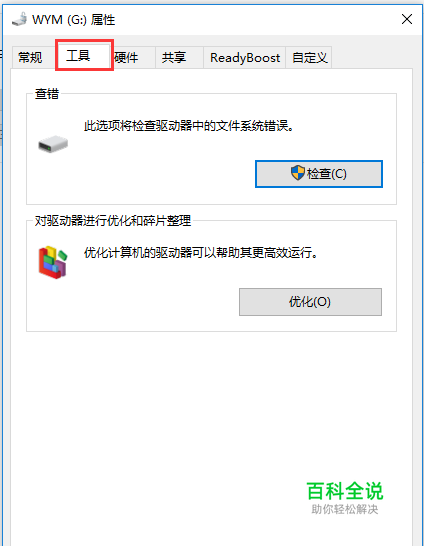
Task: Click the gray 助你轻松解决 subtitle text
Action: (345, 509)
